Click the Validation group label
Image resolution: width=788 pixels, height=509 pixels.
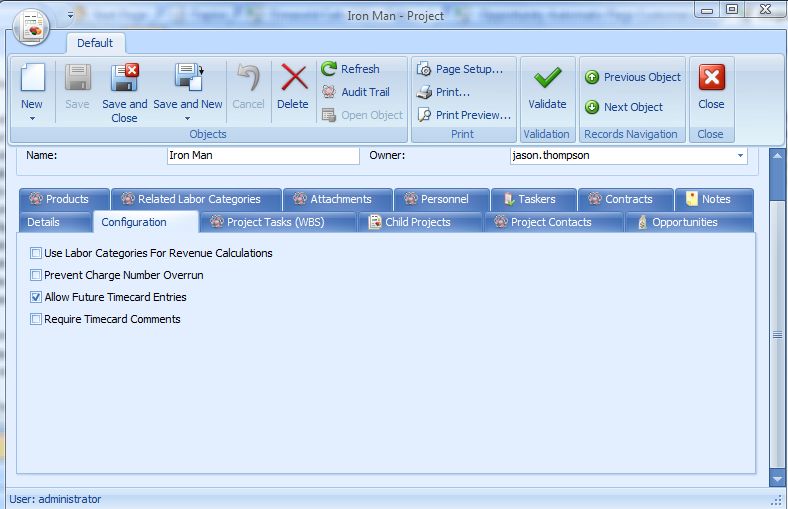[x=546, y=134]
